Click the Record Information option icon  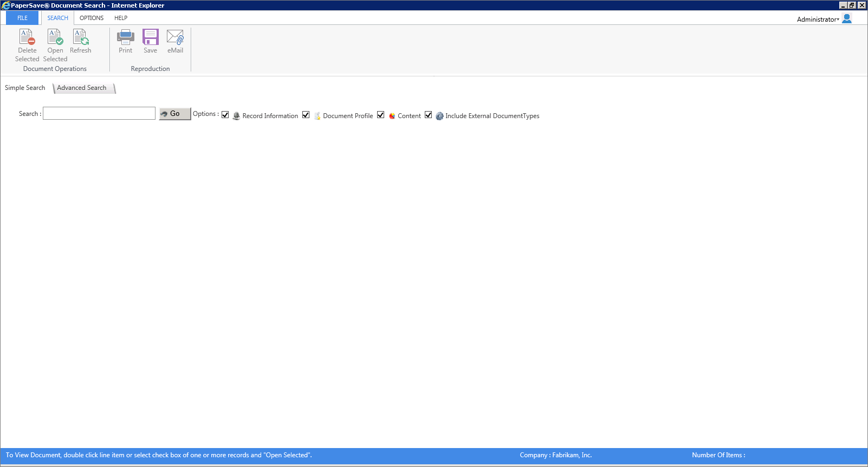236,116
